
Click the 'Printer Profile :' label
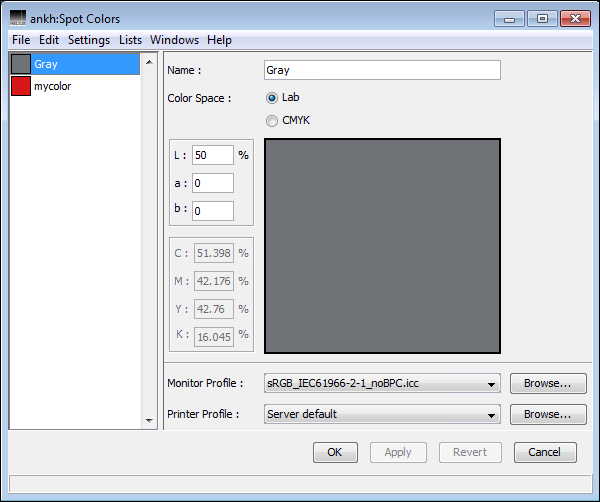click(x=203, y=414)
